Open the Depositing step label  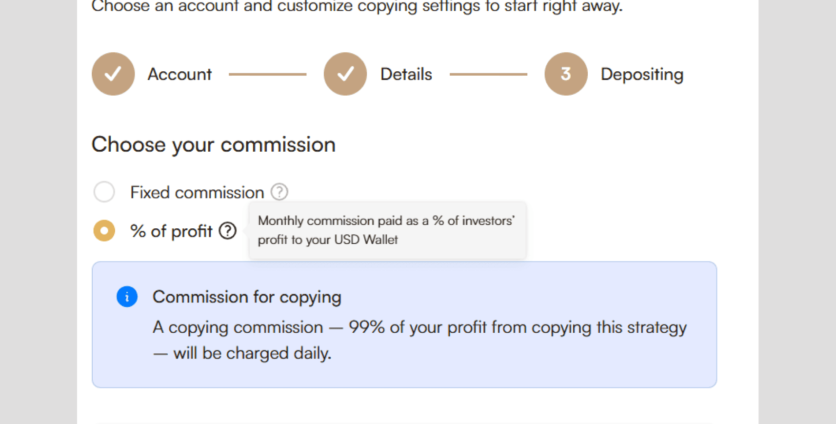[642, 74]
